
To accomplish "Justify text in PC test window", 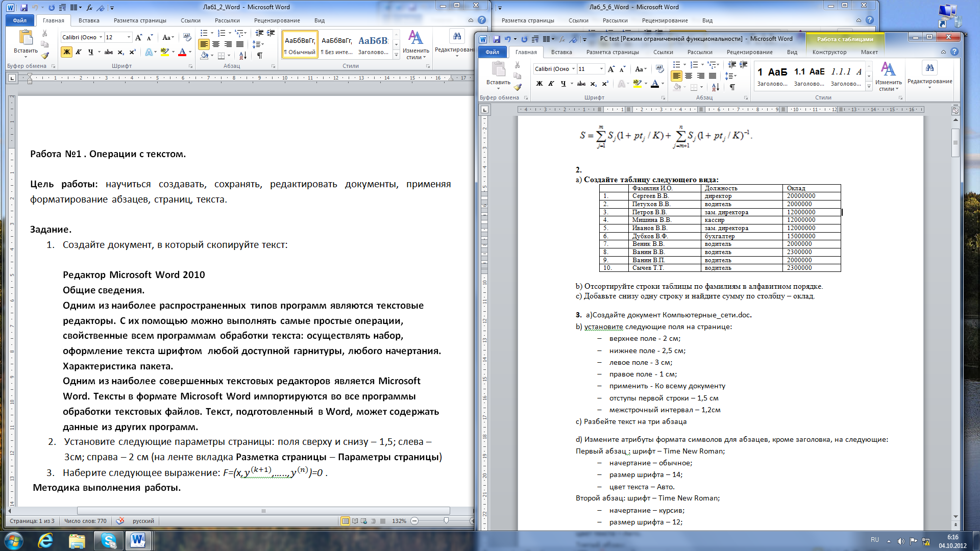I will pyautogui.click(x=713, y=76).
